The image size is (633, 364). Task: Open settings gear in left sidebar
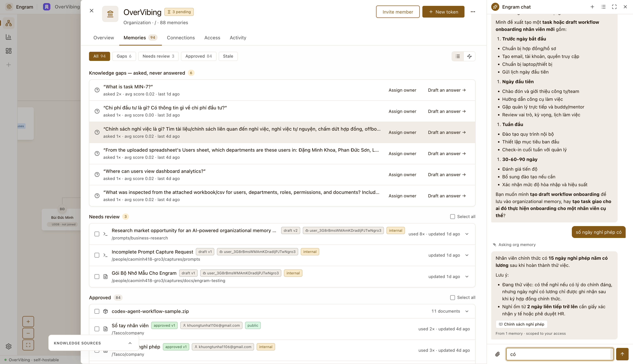(8, 346)
